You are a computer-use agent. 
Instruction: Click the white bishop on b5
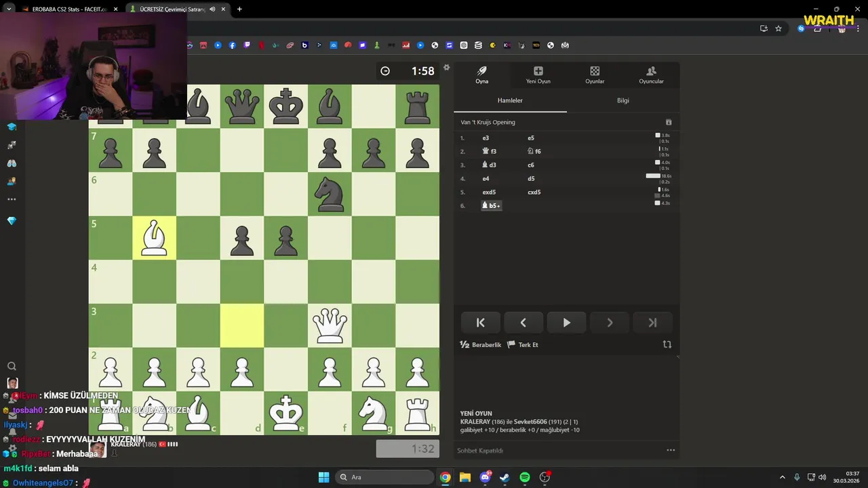coord(154,238)
